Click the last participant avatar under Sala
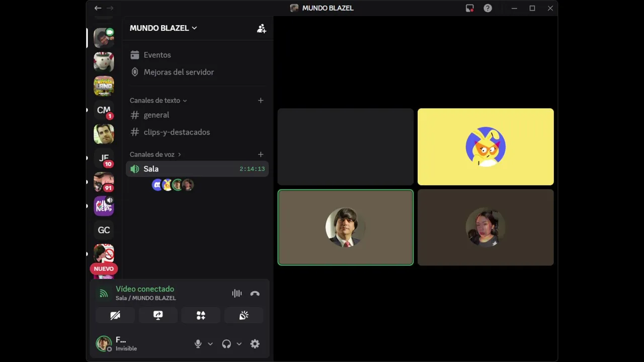Screen dimensions: 644x362 pyautogui.click(x=188, y=185)
